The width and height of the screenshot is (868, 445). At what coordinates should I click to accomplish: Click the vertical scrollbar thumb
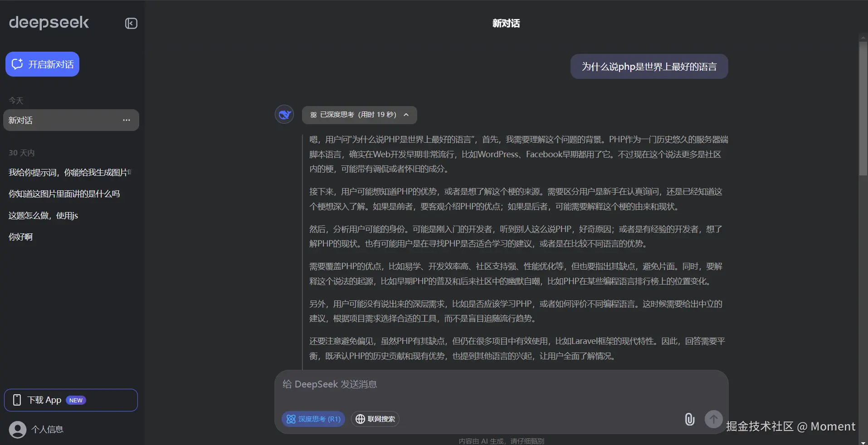coord(863,109)
